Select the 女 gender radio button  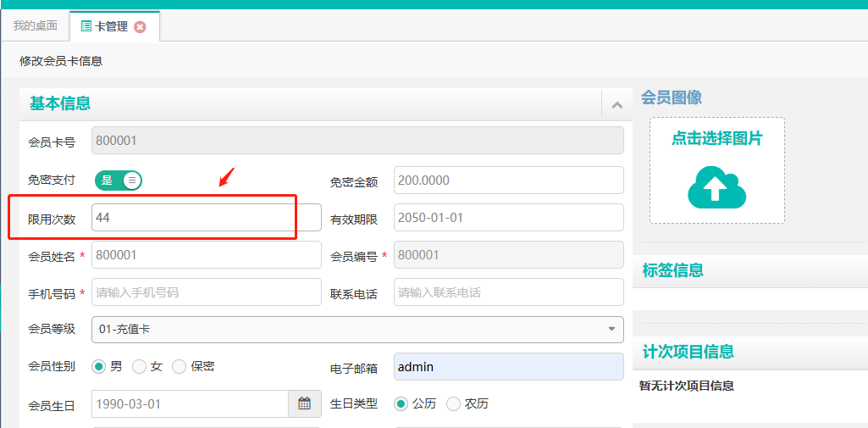pos(139,366)
